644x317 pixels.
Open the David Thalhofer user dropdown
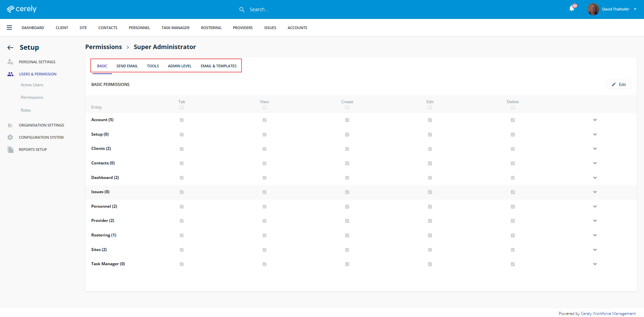pyautogui.click(x=635, y=9)
